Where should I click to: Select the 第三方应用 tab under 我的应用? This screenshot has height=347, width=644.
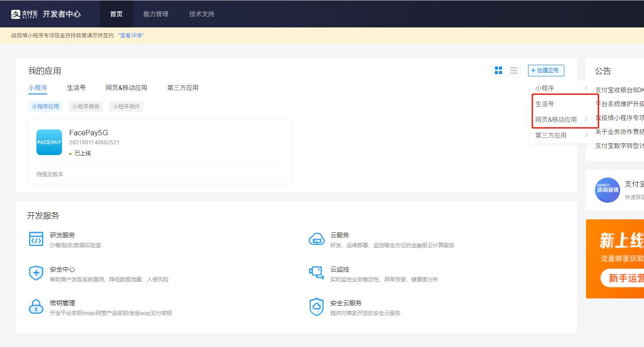(183, 88)
